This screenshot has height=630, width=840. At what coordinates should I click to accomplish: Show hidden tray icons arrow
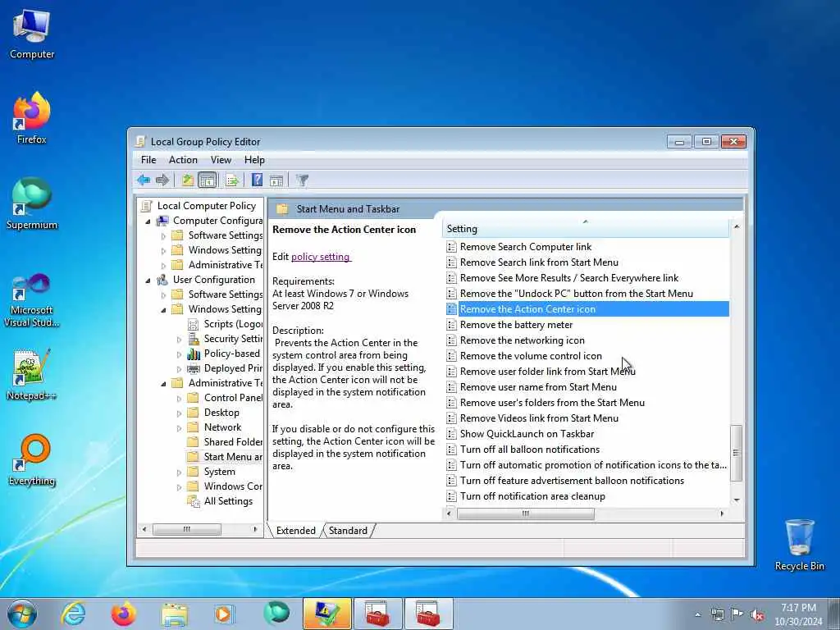pos(697,615)
